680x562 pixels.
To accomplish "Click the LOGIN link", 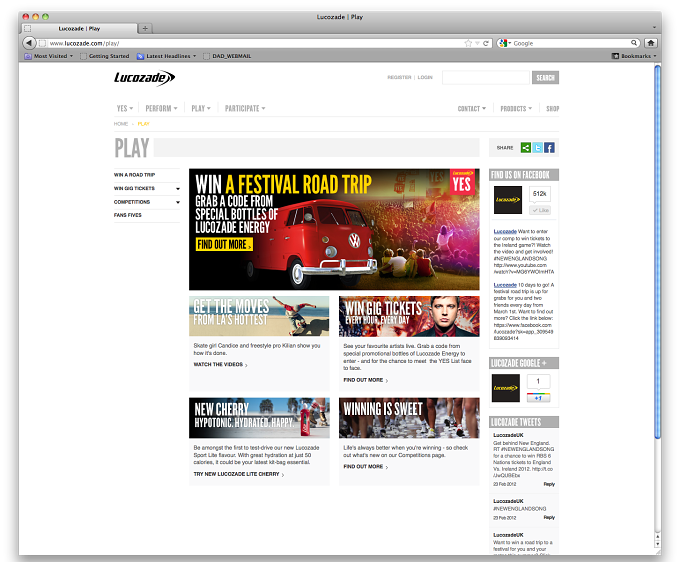I will pyautogui.click(x=425, y=77).
